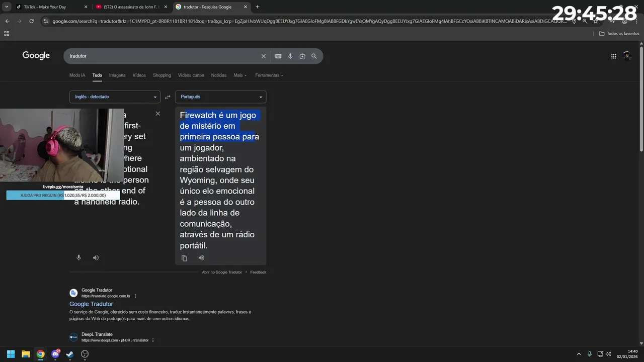Open Discord from the taskbar
The height and width of the screenshot is (362, 644).
(x=55, y=354)
